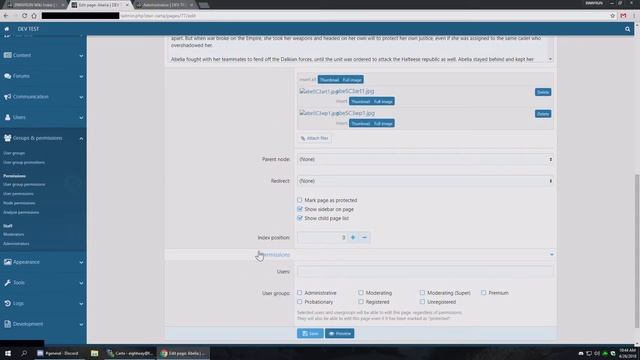Viewport: 640px width, 360px height.
Task: Check the Registered user group
Action: (361, 302)
